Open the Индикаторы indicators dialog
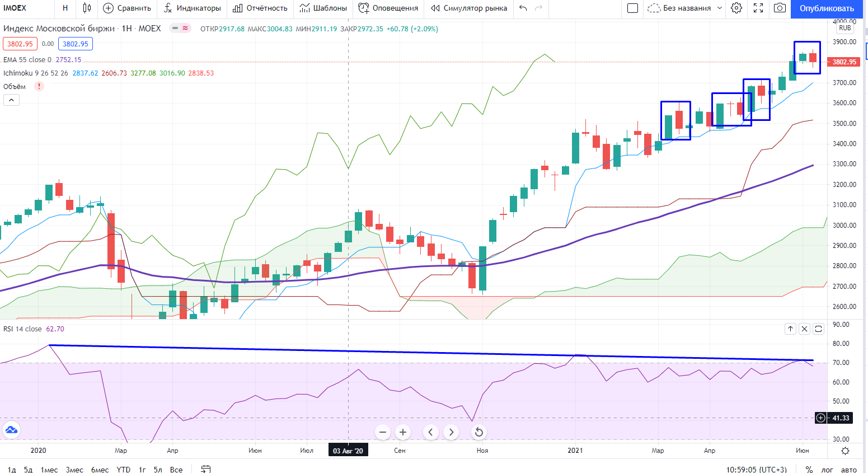The height and width of the screenshot is (473, 868). point(193,8)
